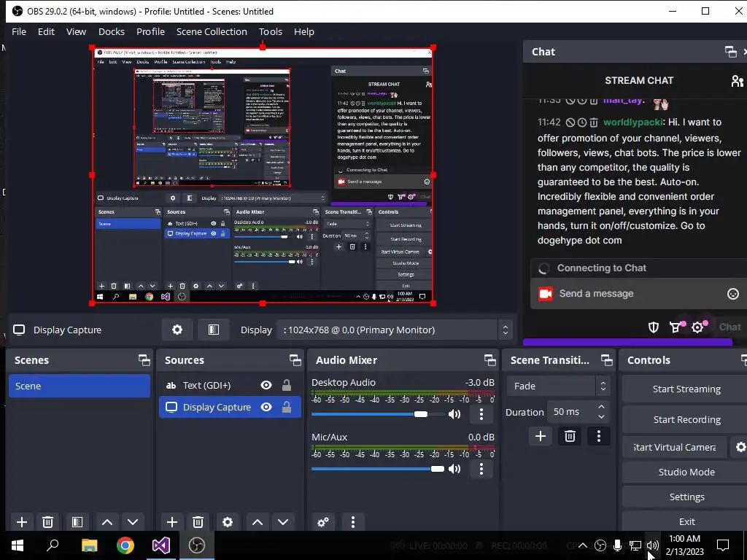
Task: Open filters icon beside the Display dropdown
Action: pos(214,330)
